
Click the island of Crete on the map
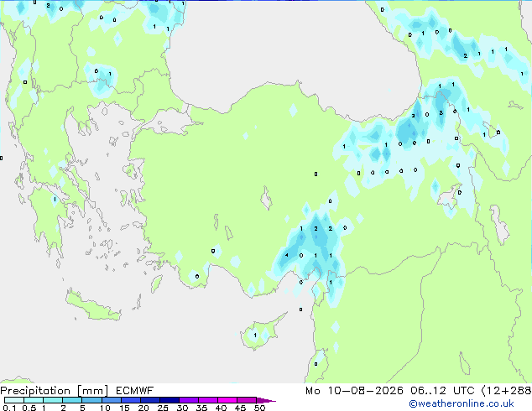(92, 306)
